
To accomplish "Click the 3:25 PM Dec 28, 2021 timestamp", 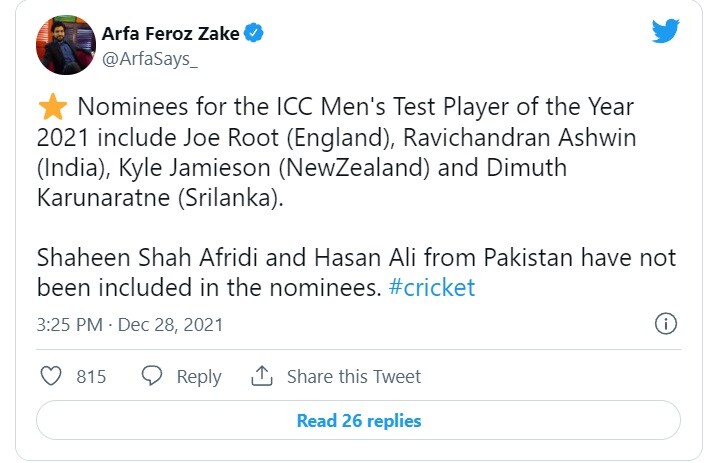I will point(130,325).
